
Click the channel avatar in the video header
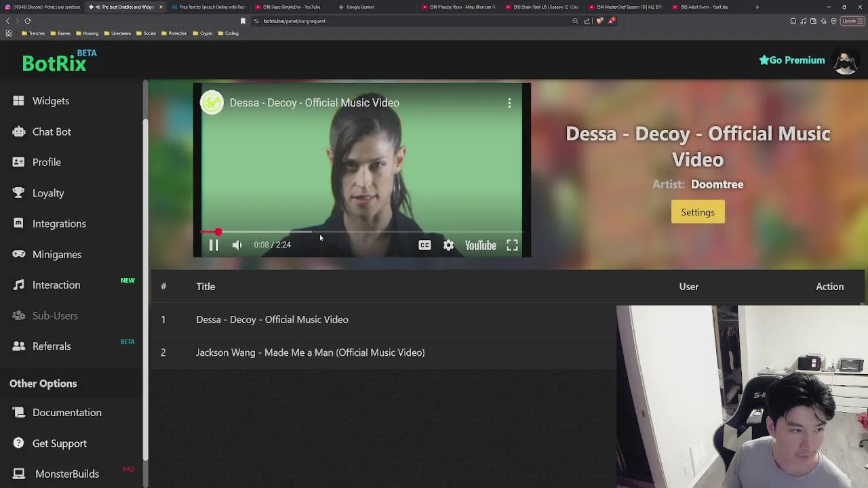tap(212, 103)
